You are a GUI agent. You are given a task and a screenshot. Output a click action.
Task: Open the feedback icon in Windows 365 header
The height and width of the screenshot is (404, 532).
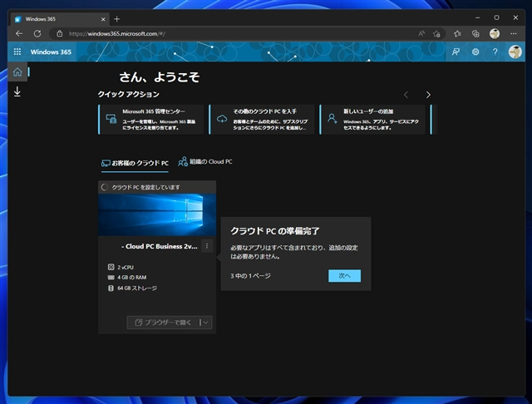[x=456, y=52]
